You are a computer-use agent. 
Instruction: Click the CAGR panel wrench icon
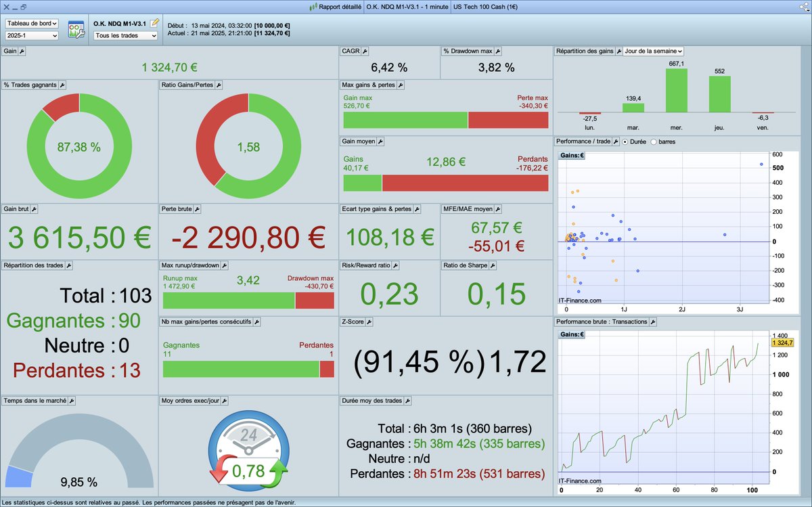pos(365,51)
